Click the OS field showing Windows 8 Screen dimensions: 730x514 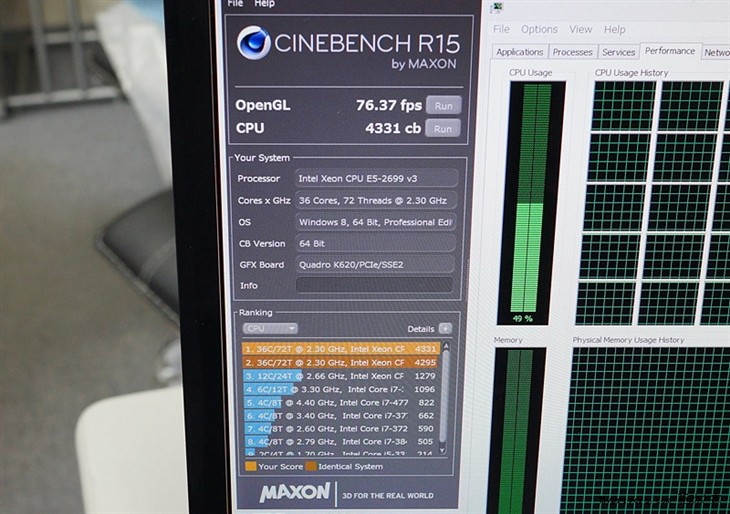(x=375, y=222)
